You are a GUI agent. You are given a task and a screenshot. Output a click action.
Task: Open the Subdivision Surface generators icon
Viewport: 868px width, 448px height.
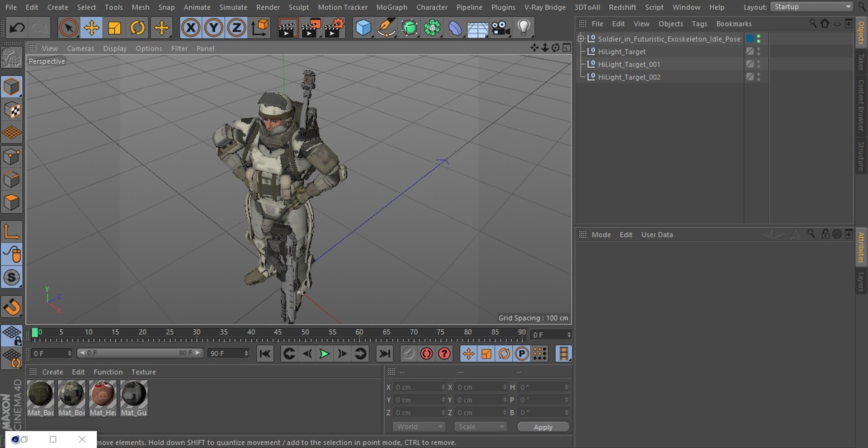(410, 28)
